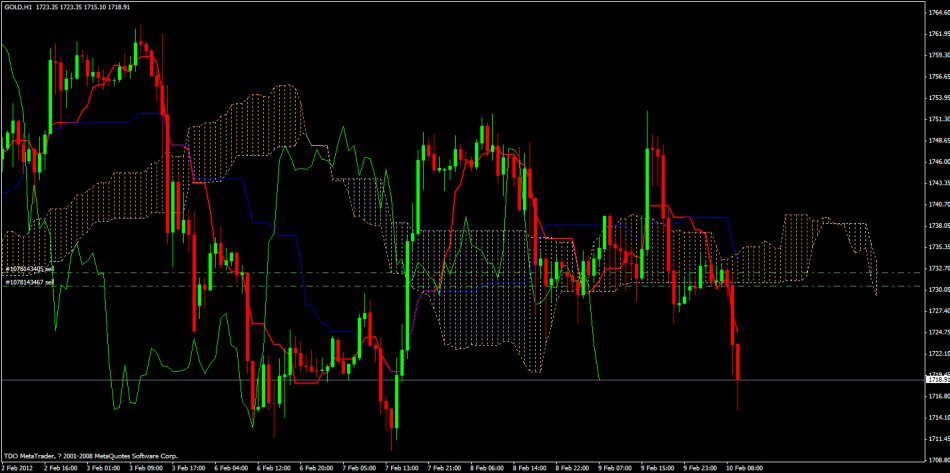Click the 8 Feb 14:00 time label
Screen dimensions: 950x473
click(526, 467)
